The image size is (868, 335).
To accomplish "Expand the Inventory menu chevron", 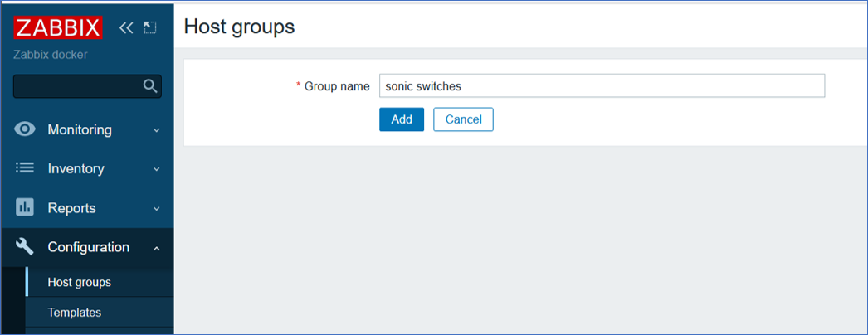I will tap(157, 169).
